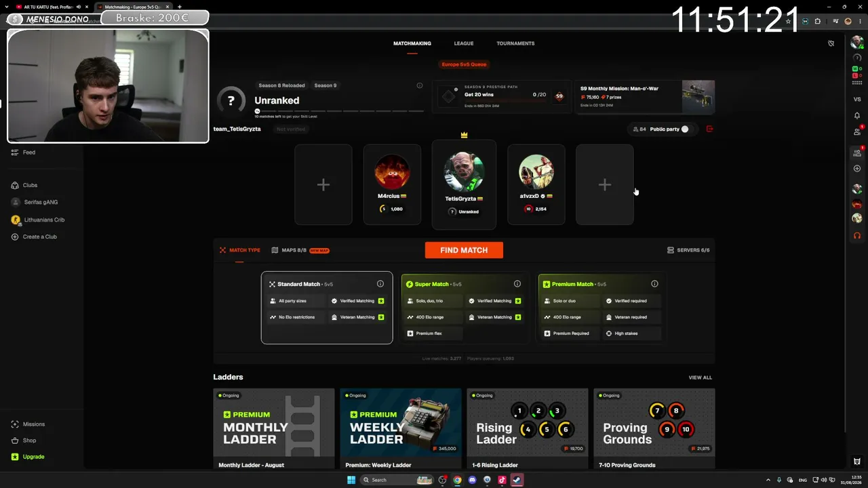Viewport: 868px width, 488px height.
Task: Add a player to the first empty slot
Action: click(x=323, y=184)
